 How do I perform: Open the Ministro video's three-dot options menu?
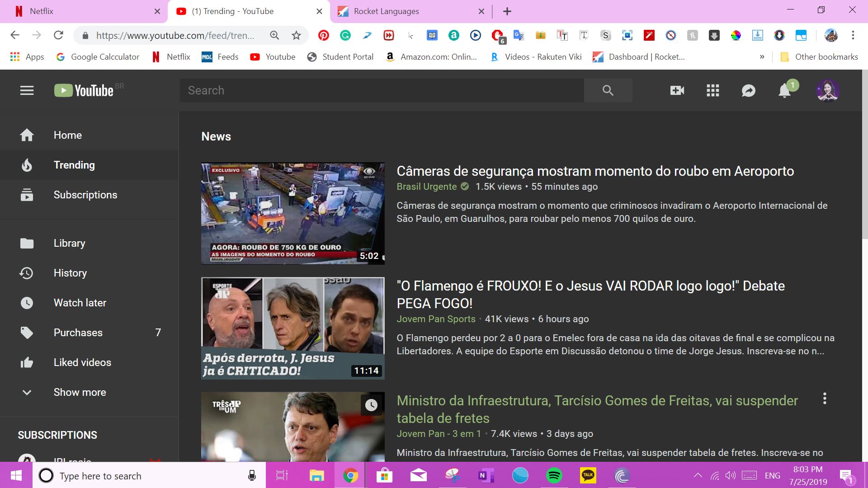825,399
